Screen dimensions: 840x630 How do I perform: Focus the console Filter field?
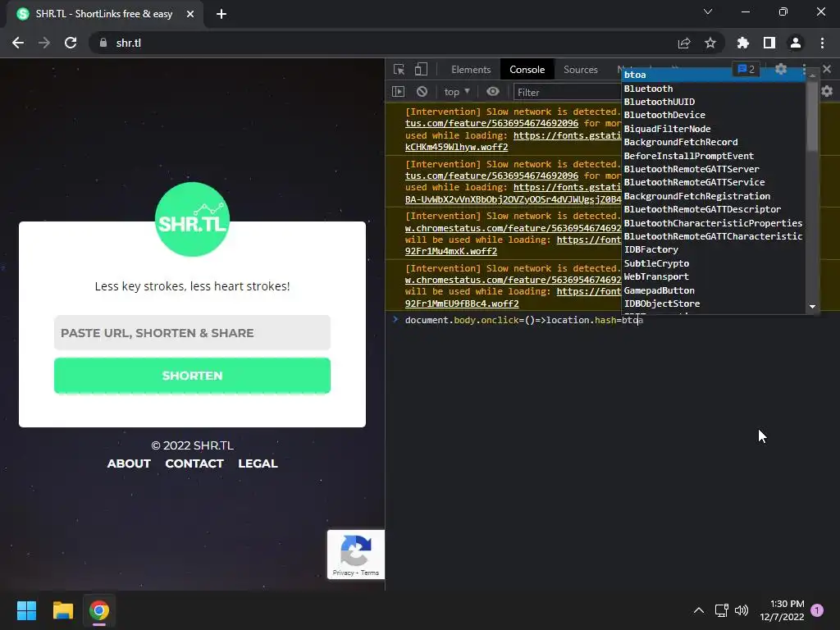567,92
